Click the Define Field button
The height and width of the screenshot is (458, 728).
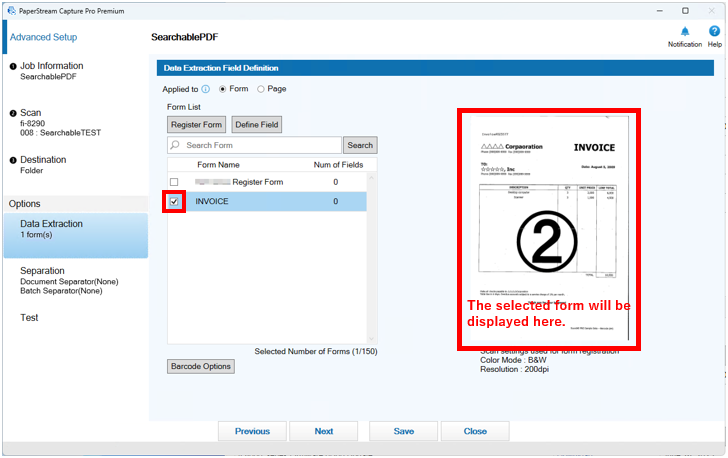coord(257,124)
